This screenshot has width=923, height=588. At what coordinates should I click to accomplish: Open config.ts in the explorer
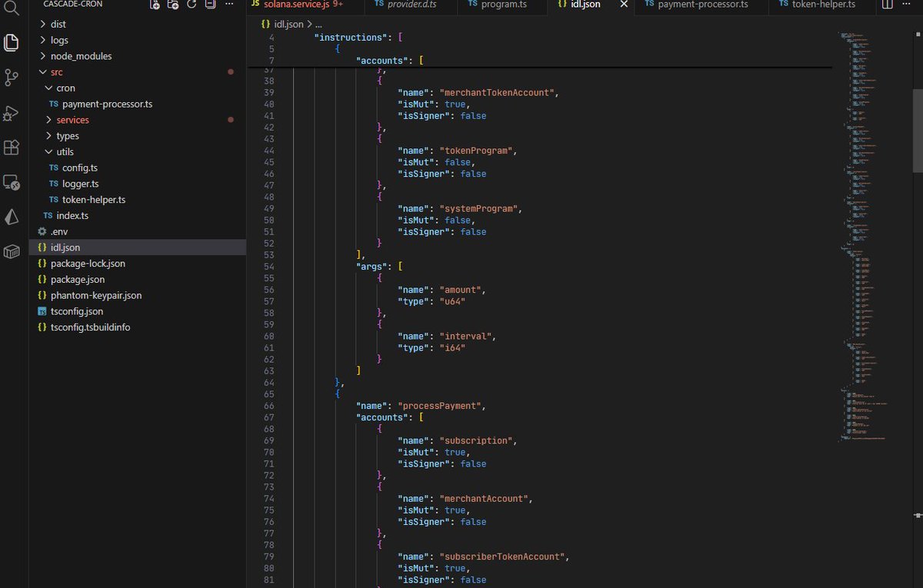tap(80, 168)
